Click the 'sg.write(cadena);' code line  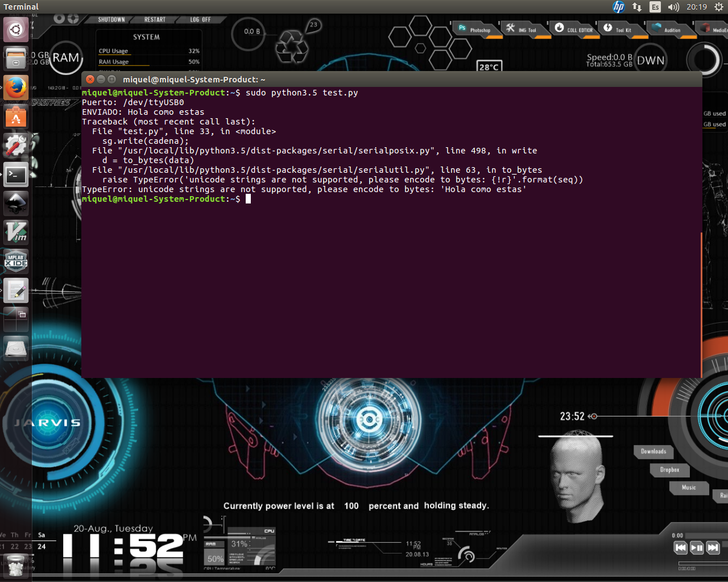pos(146,141)
